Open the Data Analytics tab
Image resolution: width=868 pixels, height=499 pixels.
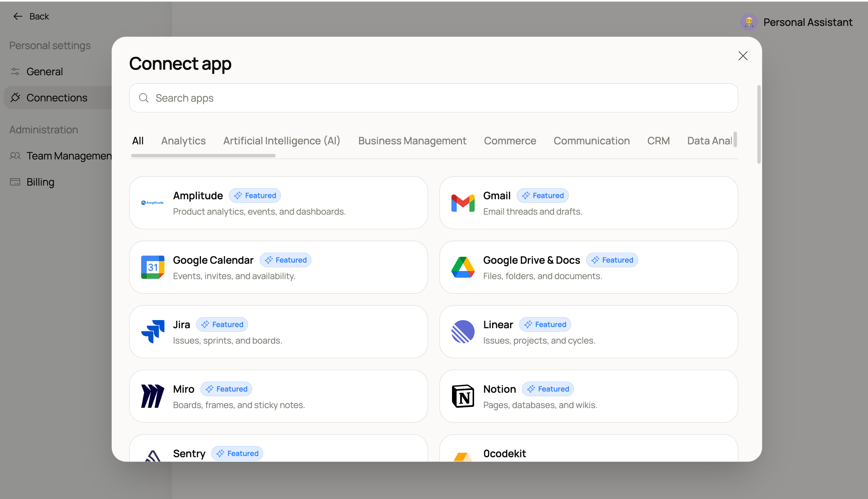[710, 141]
